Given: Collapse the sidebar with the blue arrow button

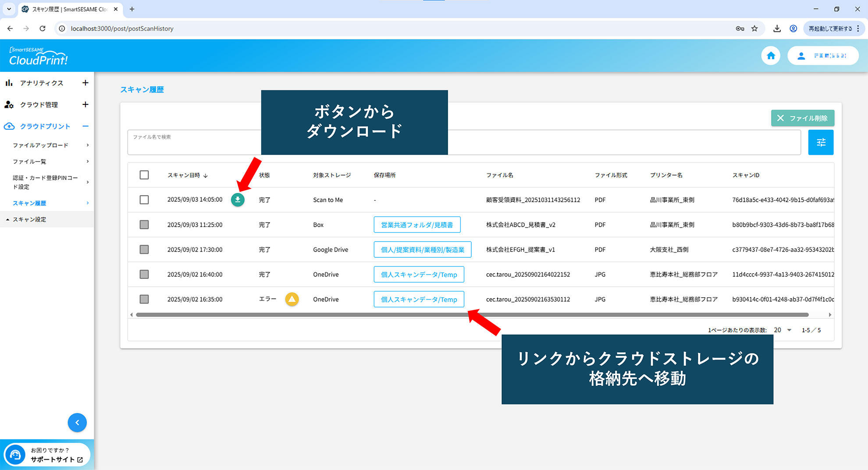Looking at the screenshot, I should tap(77, 423).
